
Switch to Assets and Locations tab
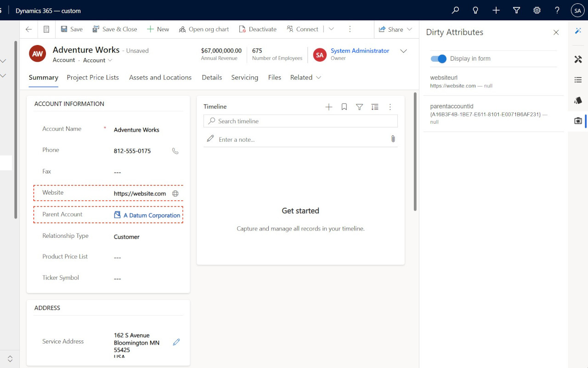tap(160, 77)
